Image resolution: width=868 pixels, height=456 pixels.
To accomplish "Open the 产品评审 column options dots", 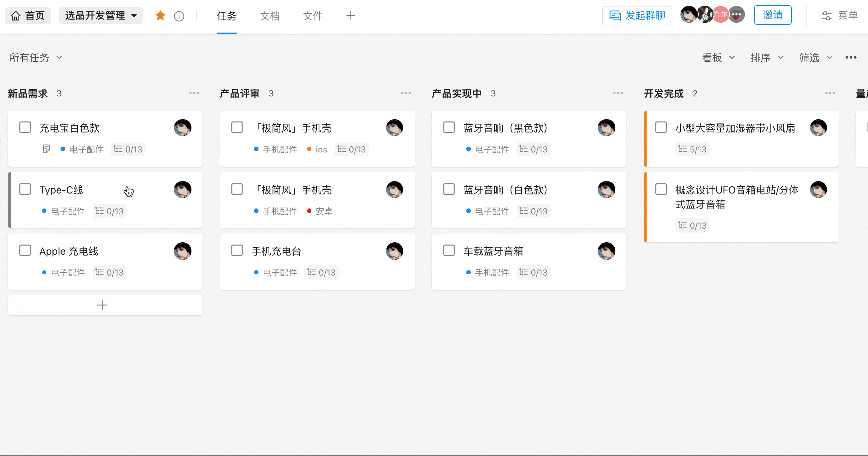I will (x=406, y=93).
